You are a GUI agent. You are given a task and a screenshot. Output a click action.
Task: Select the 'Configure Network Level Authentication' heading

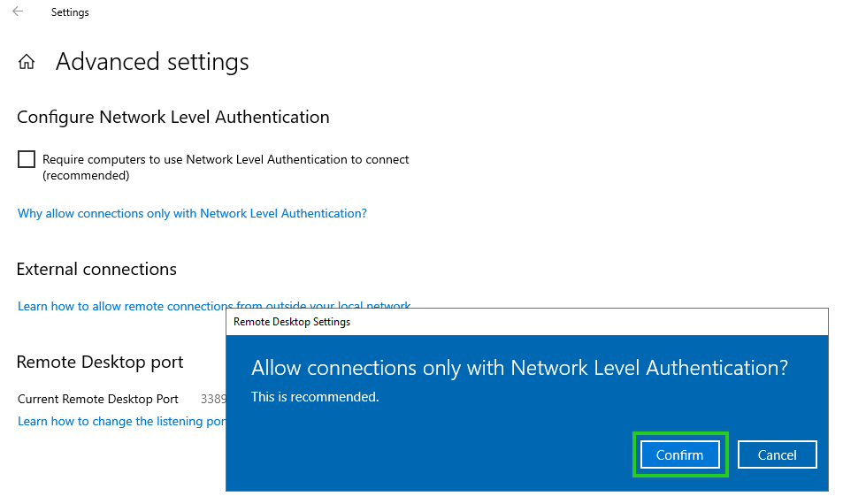click(172, 117)
